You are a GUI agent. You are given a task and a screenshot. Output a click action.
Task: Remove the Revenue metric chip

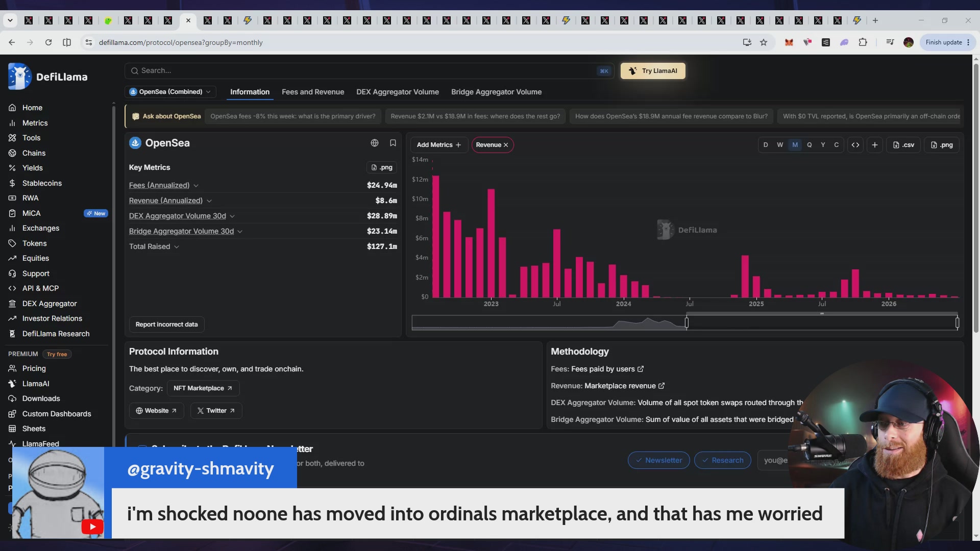[506, 145]
